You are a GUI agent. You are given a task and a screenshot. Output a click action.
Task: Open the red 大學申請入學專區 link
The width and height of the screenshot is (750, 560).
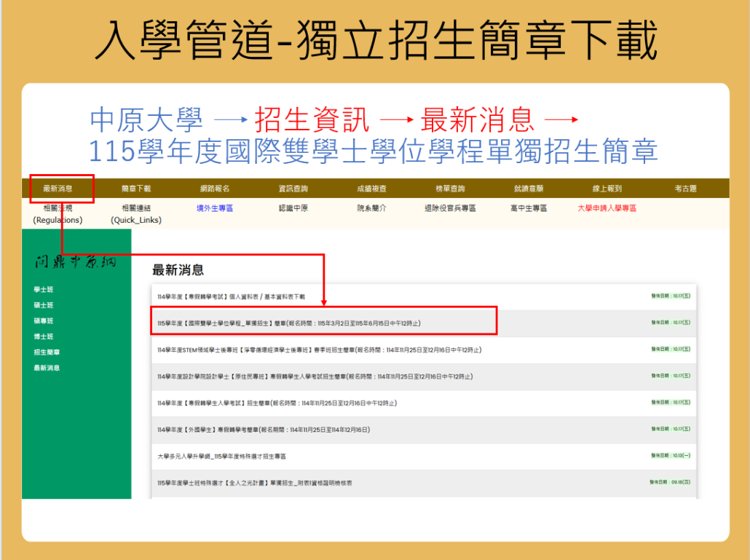coord(607,208)
